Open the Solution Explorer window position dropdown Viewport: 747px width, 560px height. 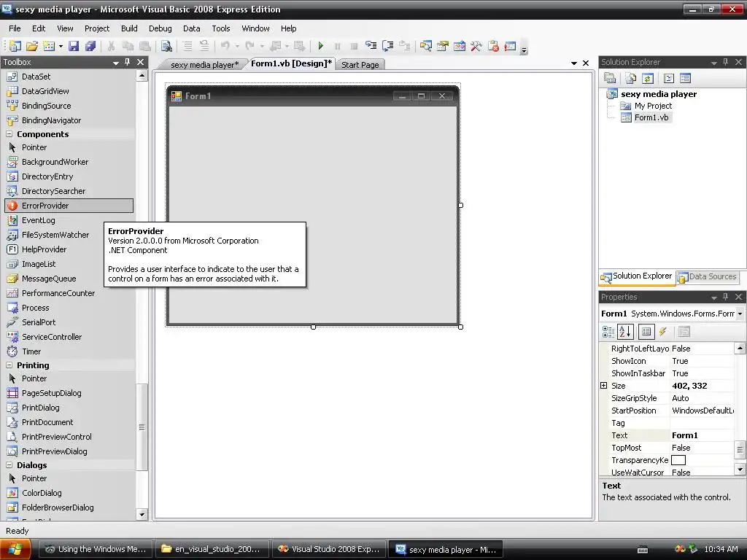coord(713,63)
